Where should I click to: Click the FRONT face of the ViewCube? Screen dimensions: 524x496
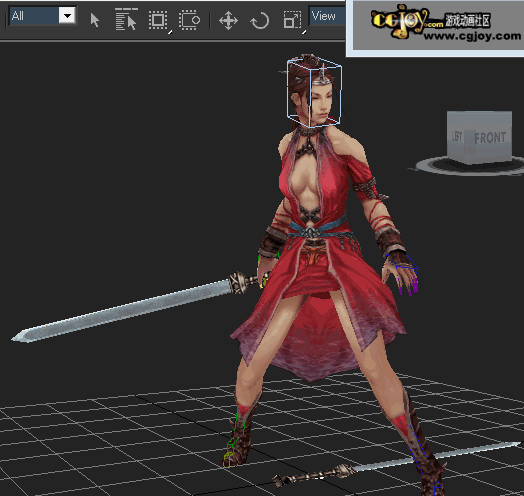coord(490,137)
